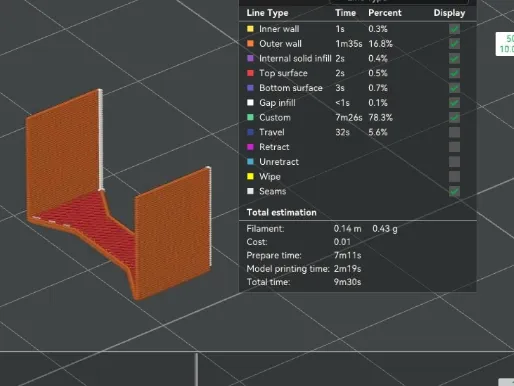Click the 7m26s custom time value
Image resolution: width=514 pixels, height=386 pixels.
349,117
